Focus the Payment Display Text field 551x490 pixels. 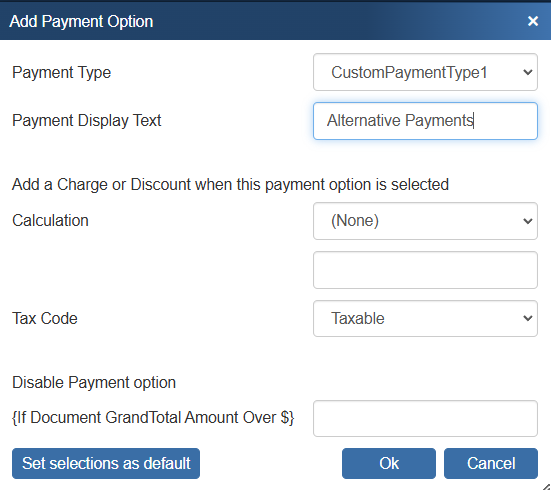(425, 121)
